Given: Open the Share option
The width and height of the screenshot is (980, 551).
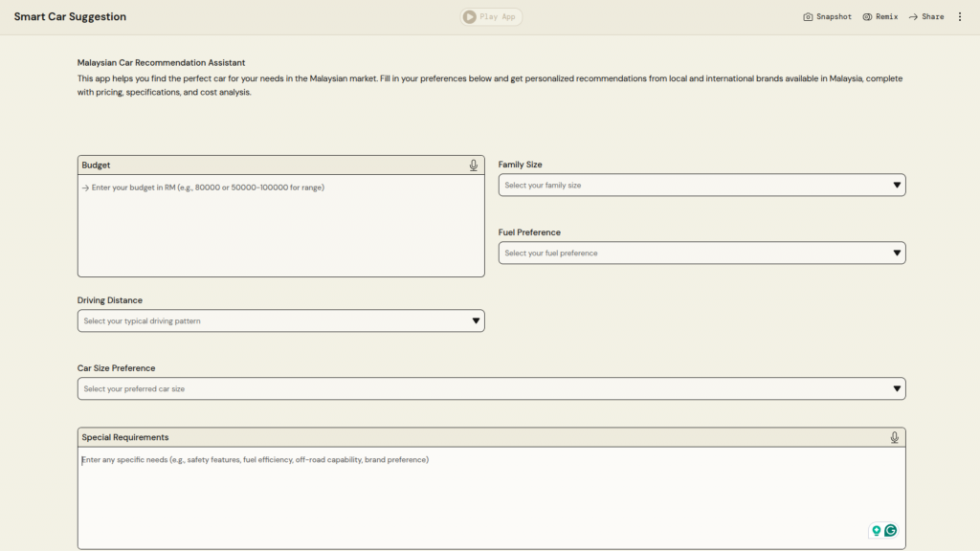Looking at the screenshot, I should point(925,17).
